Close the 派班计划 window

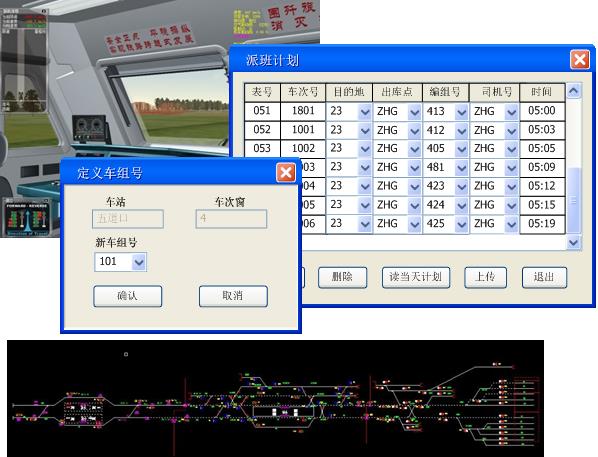point(580,60)
